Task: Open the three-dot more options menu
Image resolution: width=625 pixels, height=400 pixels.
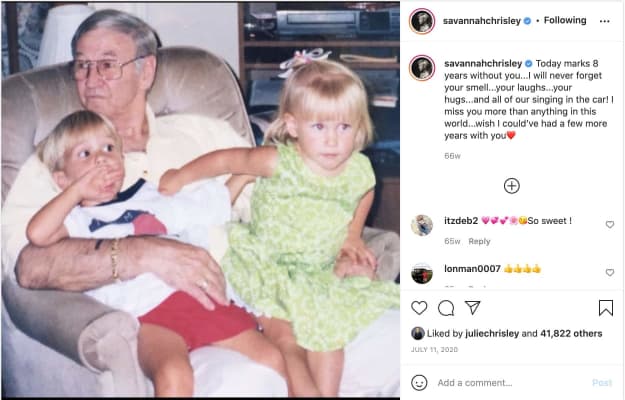Action: 605,21
